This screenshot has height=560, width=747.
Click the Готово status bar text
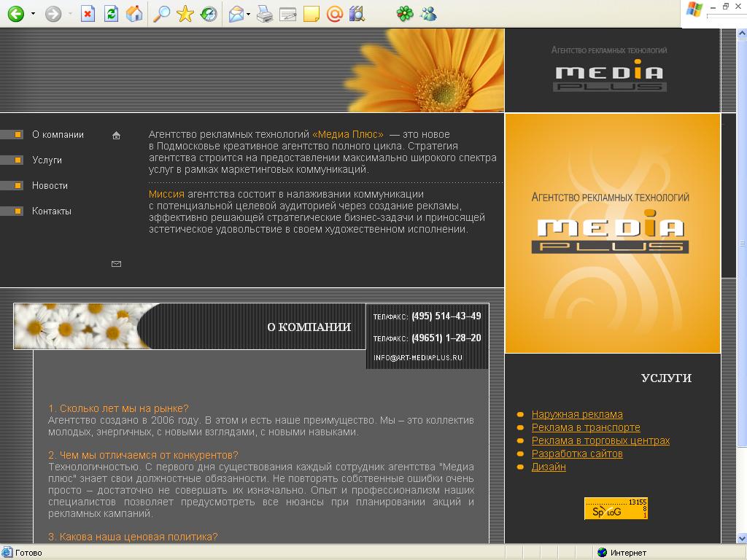point(28,553)
